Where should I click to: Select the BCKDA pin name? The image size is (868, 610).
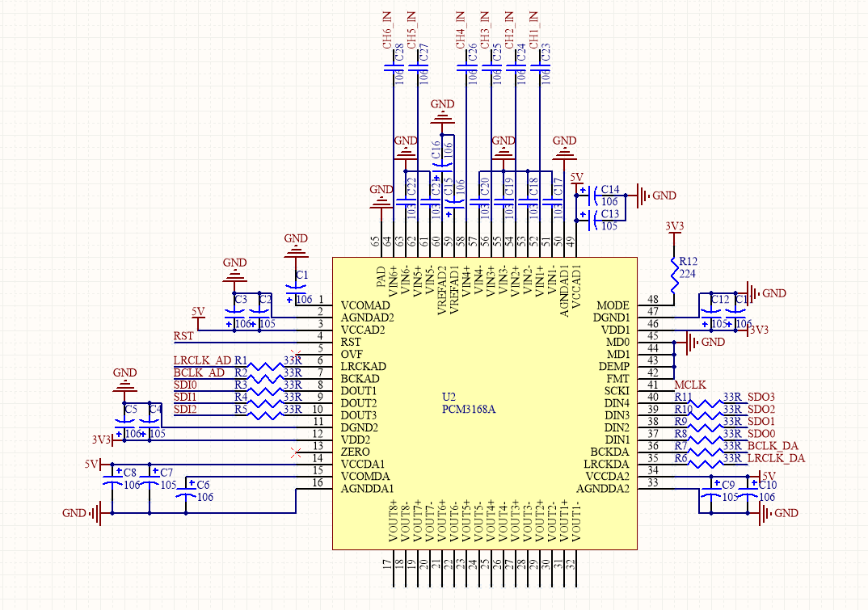[610, 452]
